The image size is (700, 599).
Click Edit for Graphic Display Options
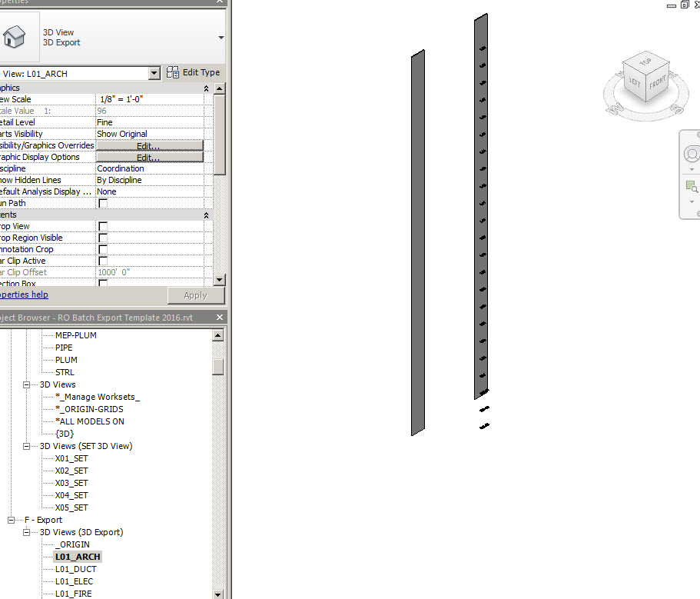(150, 157)
